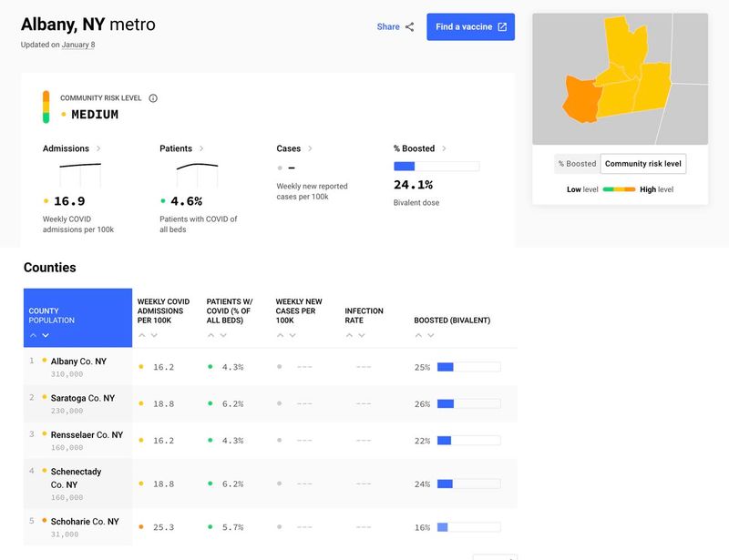Click Albany population 310,000
The image size is (729, 560).
(x=67, y=374)
